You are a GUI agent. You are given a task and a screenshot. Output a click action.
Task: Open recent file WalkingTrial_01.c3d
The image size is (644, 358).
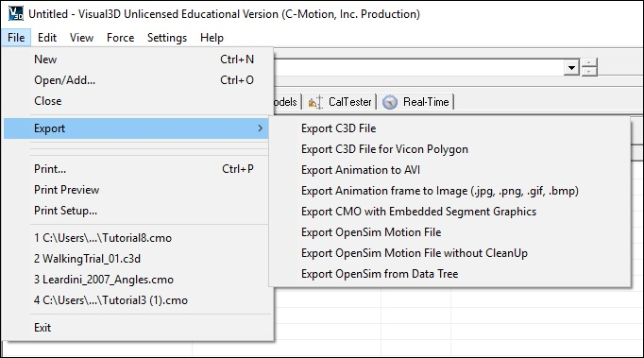click(x=138, y=259)
